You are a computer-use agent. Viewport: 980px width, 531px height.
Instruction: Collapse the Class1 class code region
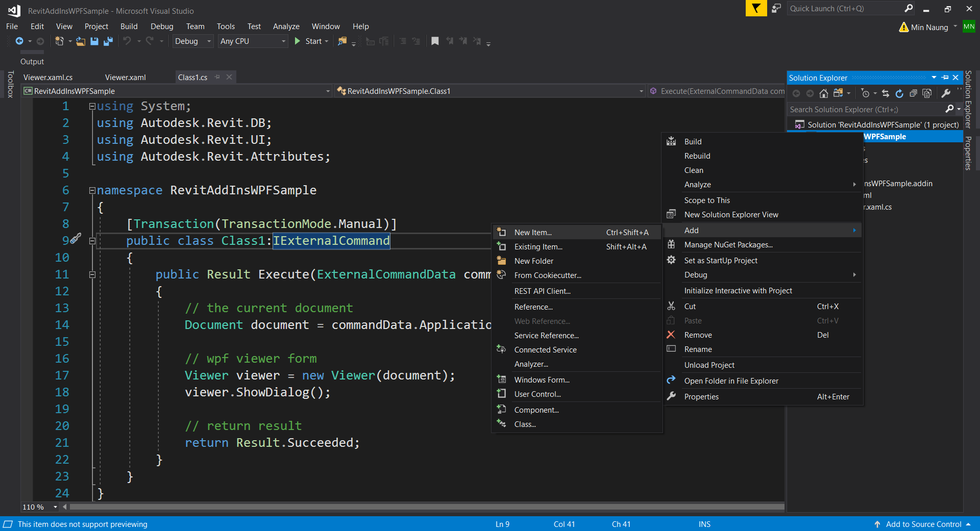click(92, 241)
